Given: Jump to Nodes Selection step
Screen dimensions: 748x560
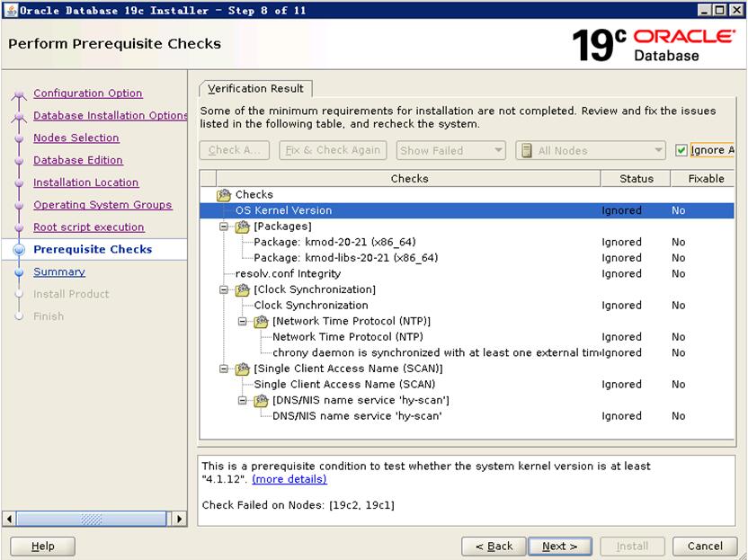Looking at the screenshot, I should 76,138.
